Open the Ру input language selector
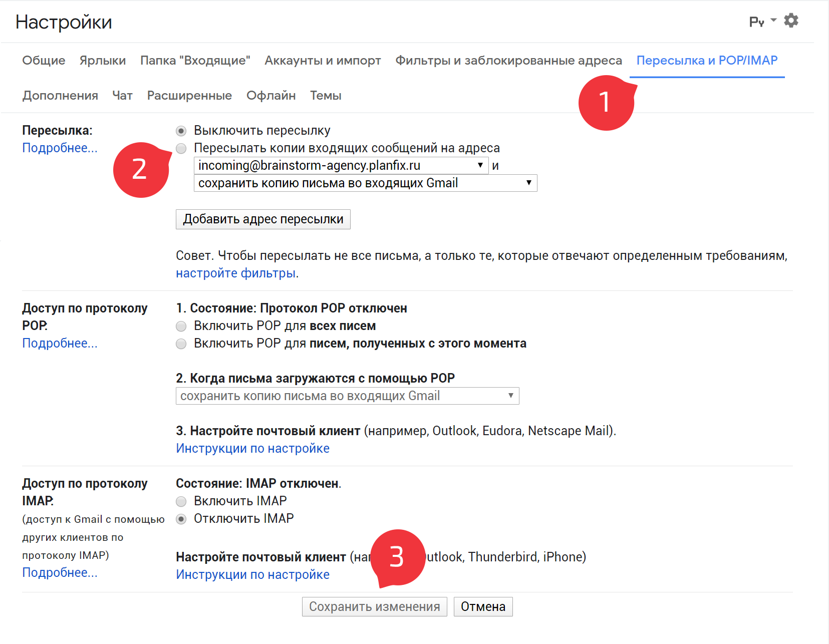The width and height of the screenshot is (829, 644). tap(762, 22)
